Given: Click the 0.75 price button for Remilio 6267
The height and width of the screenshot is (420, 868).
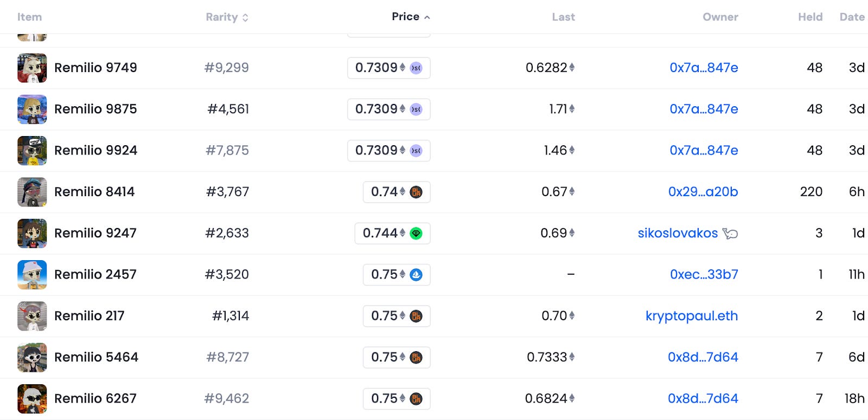Looking at the screenshot, I should (397, 399).
